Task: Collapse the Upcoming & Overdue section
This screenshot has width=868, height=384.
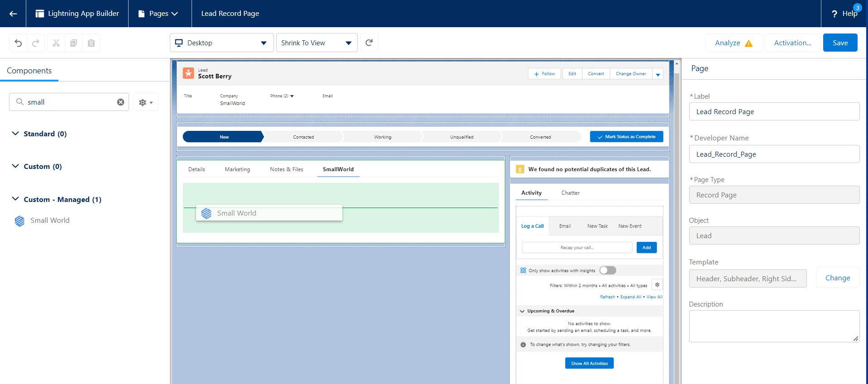Action: tap(522, 311)
